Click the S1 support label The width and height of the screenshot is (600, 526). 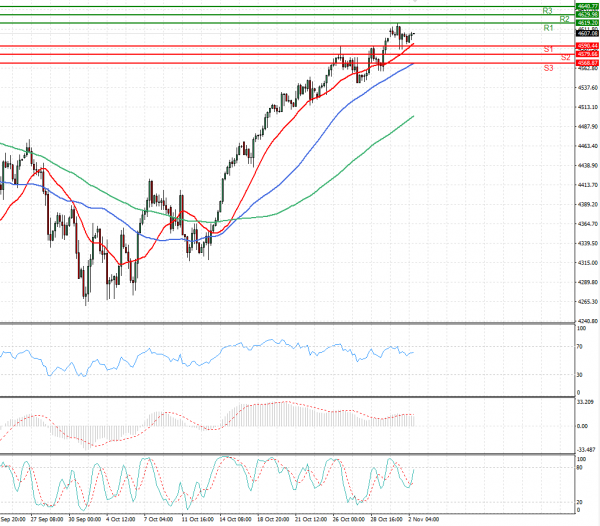click(x=548, y=49)
